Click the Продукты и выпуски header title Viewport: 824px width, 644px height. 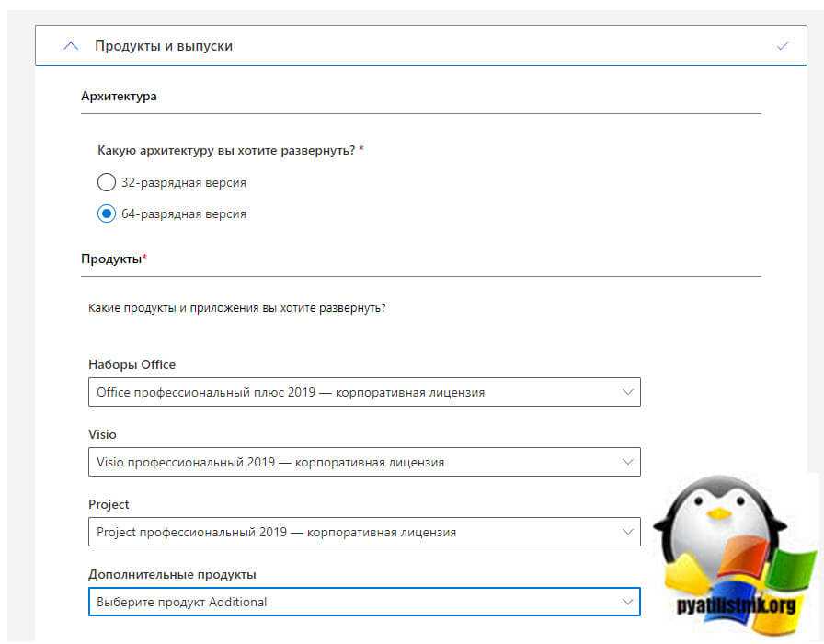pyautogui.click(x=164, y=46)
